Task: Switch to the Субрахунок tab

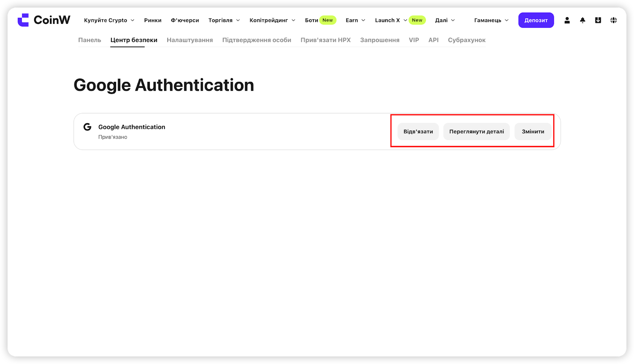Action: tap(467, 40)
